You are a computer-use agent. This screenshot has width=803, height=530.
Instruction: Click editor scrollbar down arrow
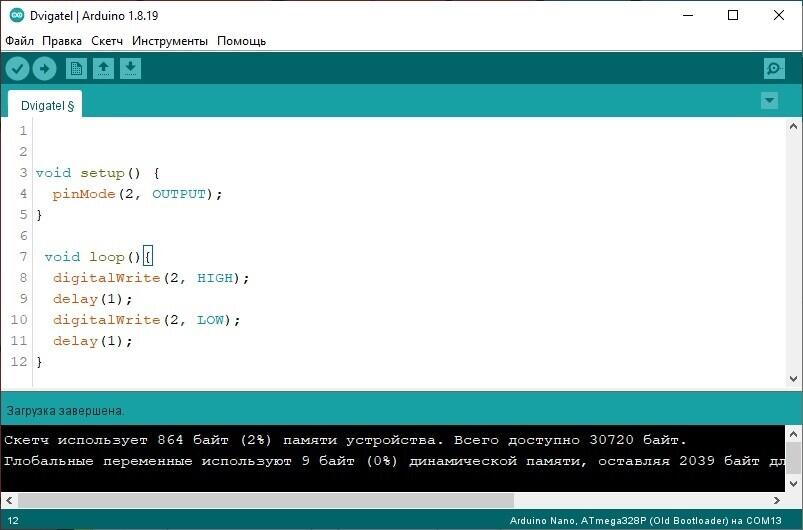(793, 379)
